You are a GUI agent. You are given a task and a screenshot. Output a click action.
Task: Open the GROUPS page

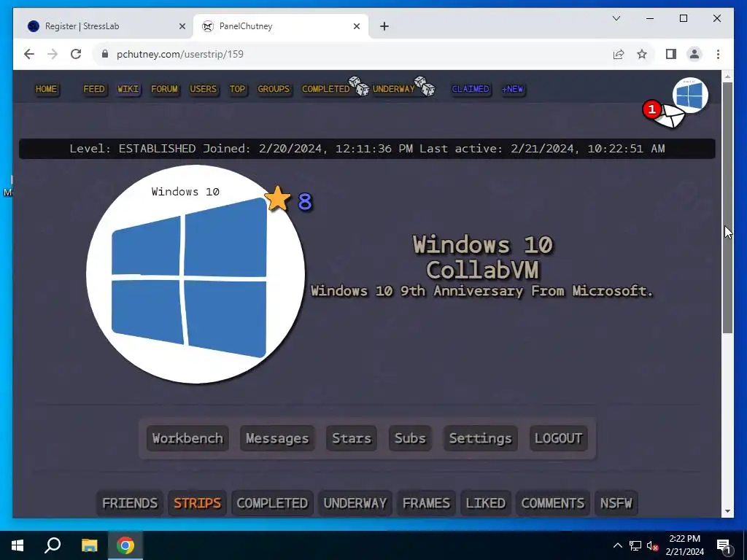(x=274, y=89)
